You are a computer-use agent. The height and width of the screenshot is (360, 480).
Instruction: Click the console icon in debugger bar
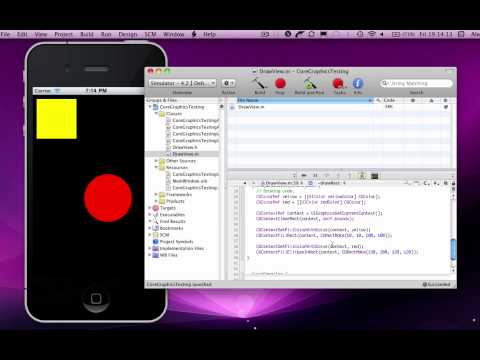[375, 176]
